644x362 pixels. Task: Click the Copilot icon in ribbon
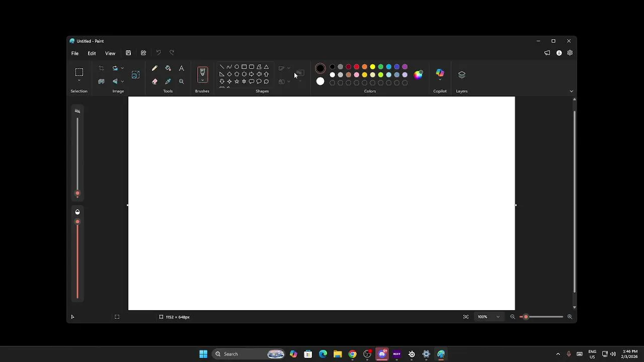coord(440,73)
